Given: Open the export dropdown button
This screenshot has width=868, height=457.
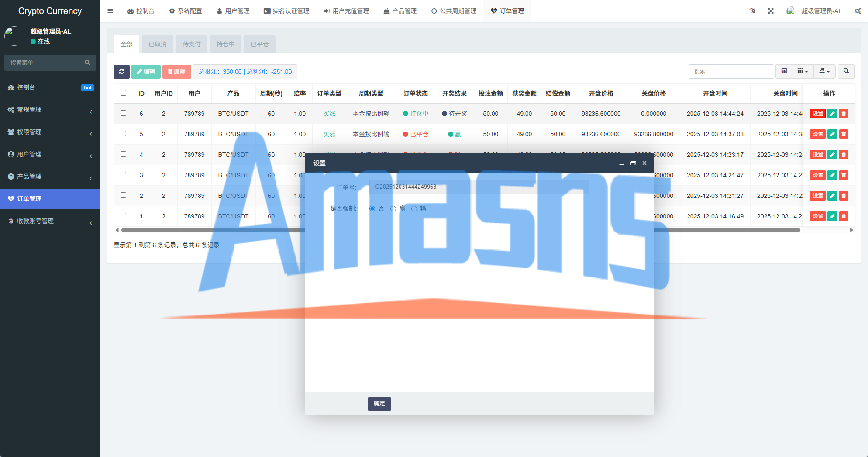Looking at the screenshot, I should point(824,71).
